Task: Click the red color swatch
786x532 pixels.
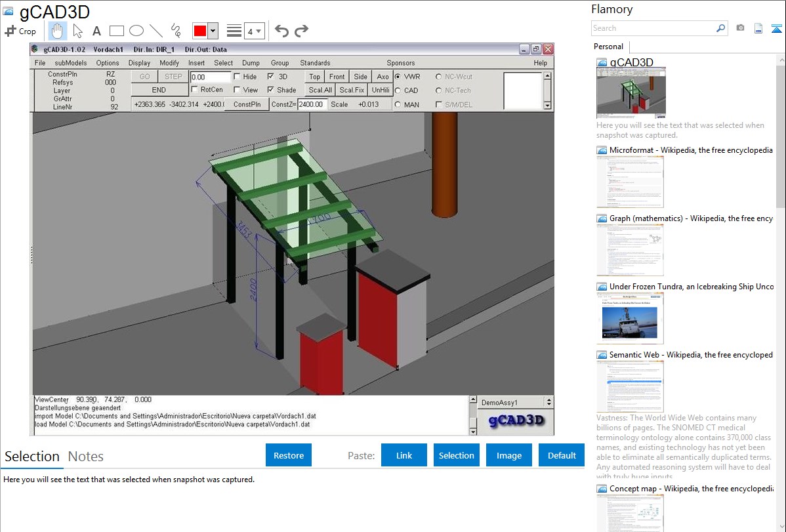Action: point(199,31)
